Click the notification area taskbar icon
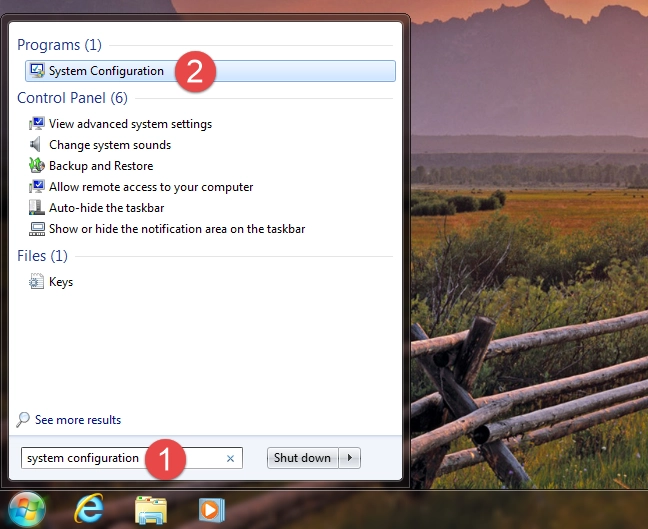 (x=37, y=229)
